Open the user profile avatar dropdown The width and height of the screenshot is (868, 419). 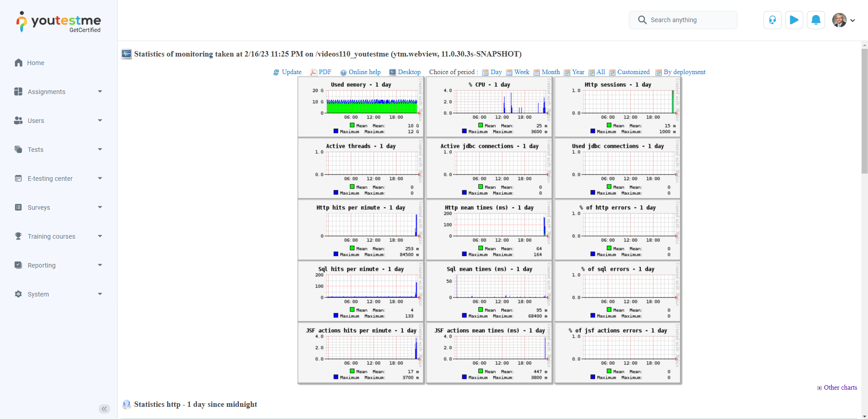[843, 20]
